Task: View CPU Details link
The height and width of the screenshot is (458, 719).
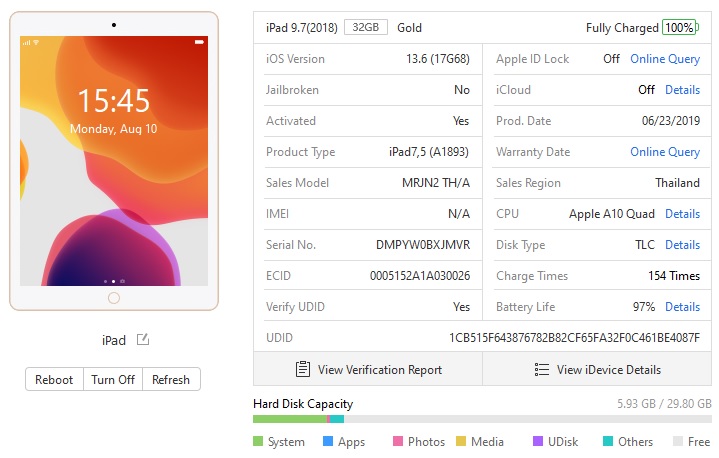Action: click(x=682, y=214)
